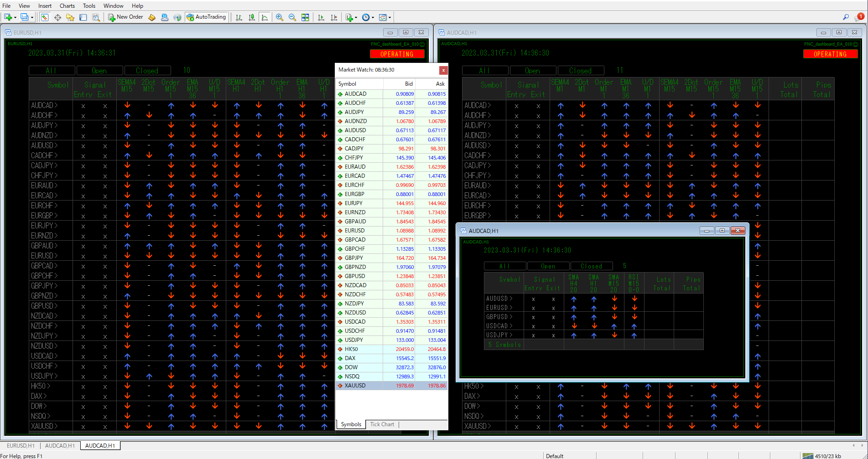The width and height of the screenshot is (868, 459).
Task: Open the Charts menu
Action: 67,6
